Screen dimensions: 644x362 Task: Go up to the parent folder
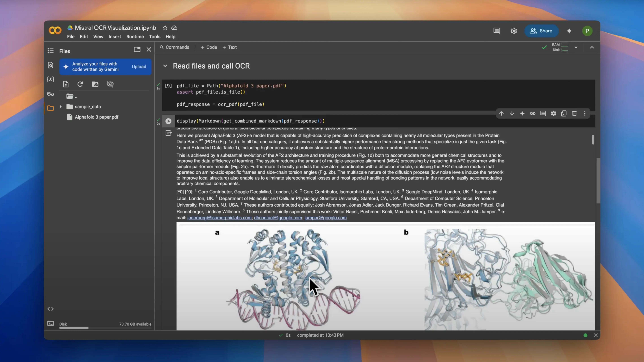pyautogui.click(x=72, y=96)
